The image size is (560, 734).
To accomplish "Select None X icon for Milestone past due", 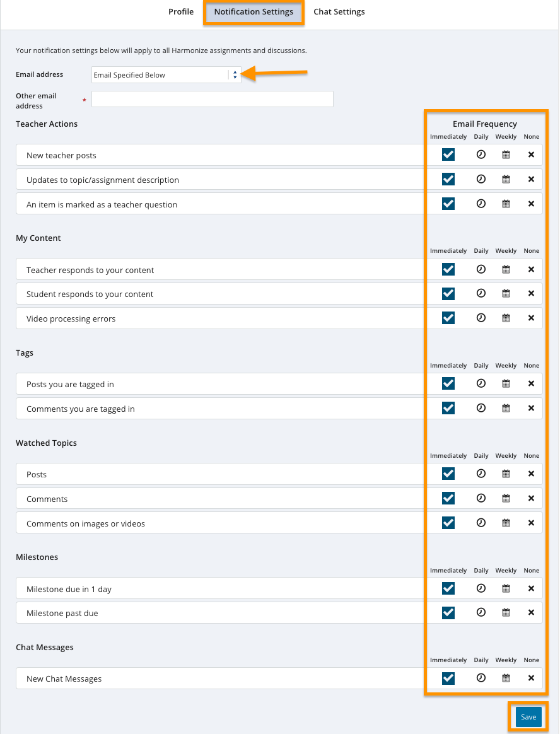I will (x=531, y=612).
